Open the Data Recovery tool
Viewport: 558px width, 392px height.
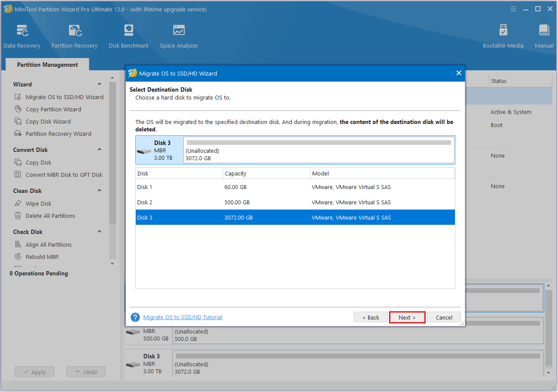click(x=22, y=35)
